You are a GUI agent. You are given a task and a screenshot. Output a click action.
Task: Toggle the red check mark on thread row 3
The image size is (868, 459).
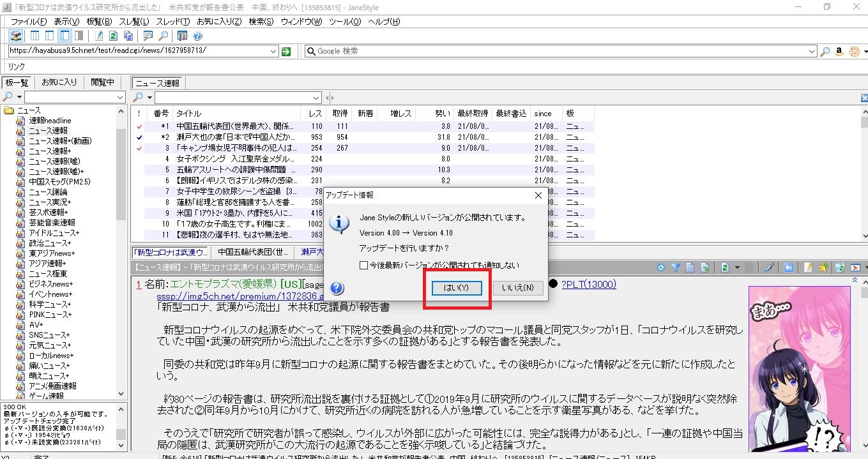[139, 148]
